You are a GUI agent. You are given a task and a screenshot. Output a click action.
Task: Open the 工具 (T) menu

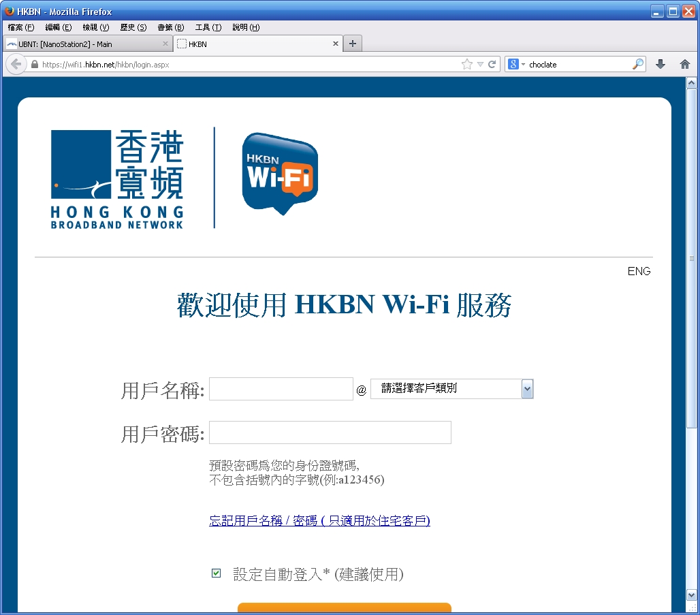[x=208, y=27]
